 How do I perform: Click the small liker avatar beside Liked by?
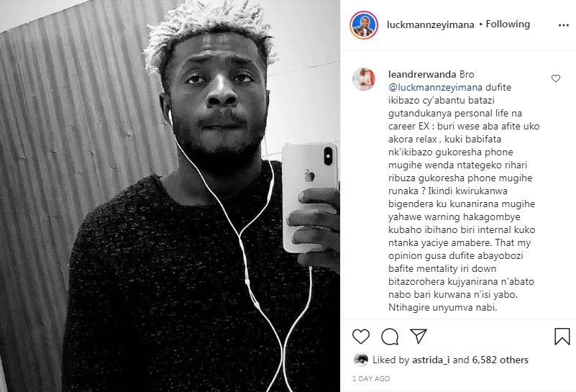[361, 360]
